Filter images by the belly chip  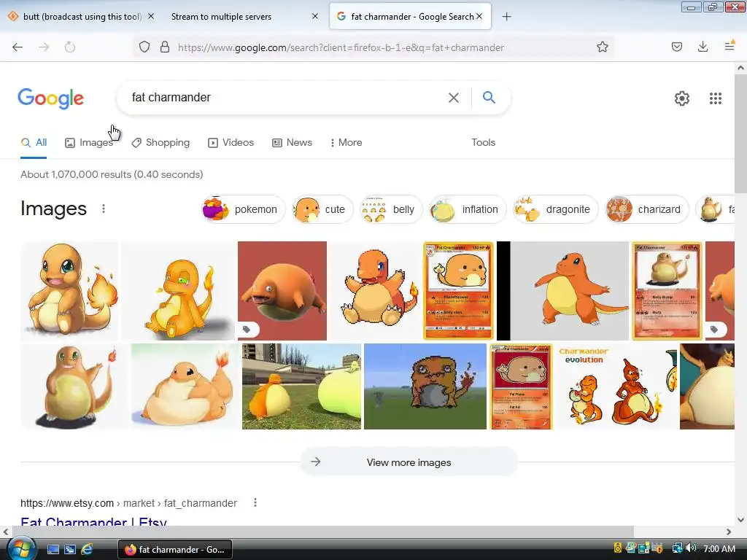[391, 209]
